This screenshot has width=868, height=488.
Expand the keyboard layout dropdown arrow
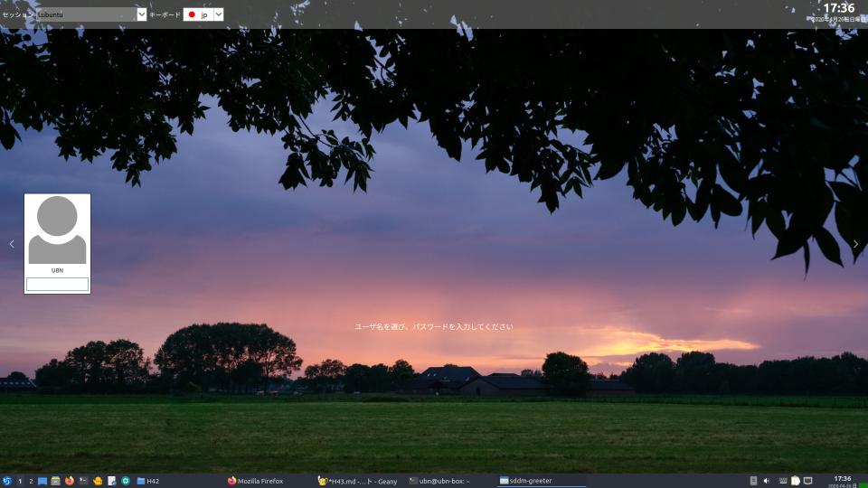click(x=219, y=14)
